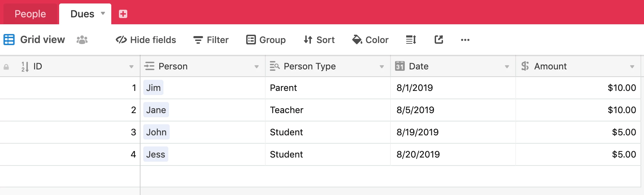Select the 8/20/2019 date cell

(x=453, y=154)
